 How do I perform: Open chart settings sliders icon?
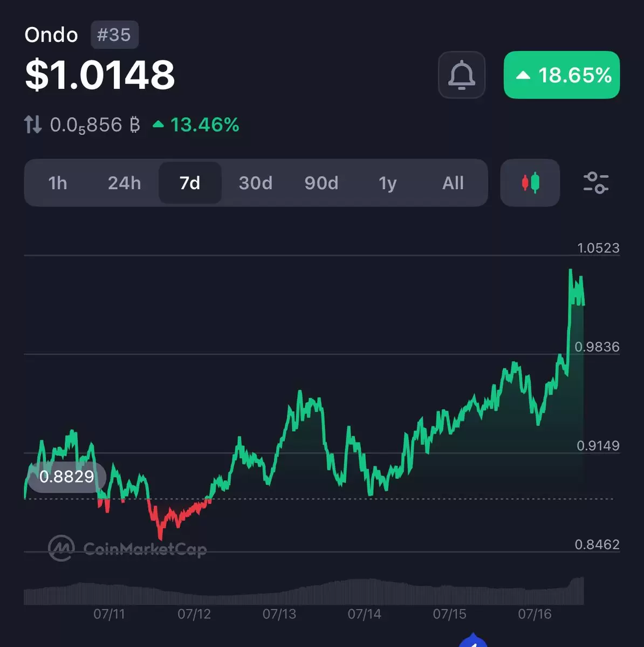[596, 183]
